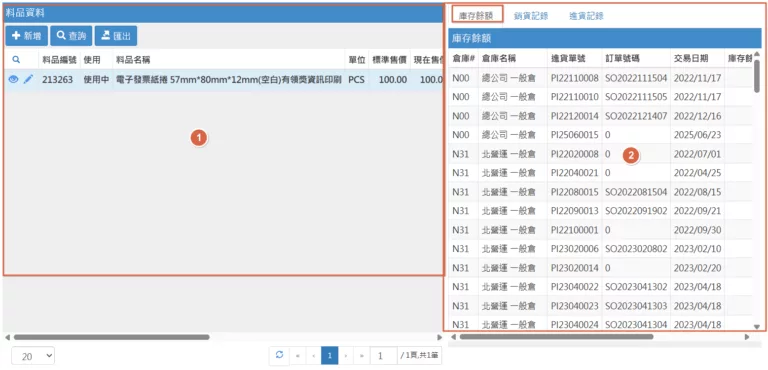Select page 1 in pagination
The width and height of the screenshot is (768, 370).
330,356
